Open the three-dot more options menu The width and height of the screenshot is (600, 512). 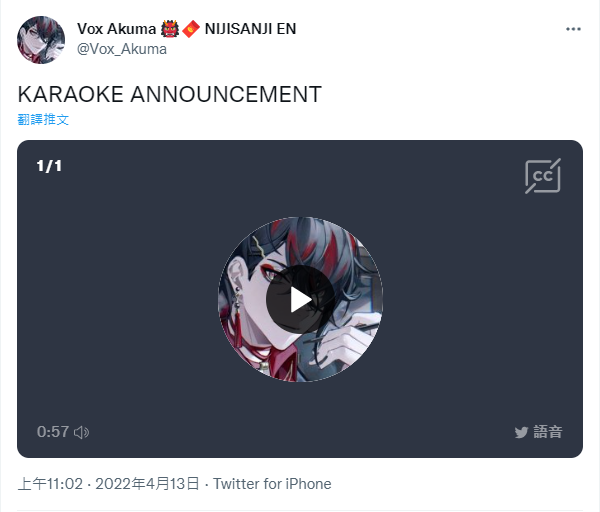pyautogui.click(x=573, y=29)
